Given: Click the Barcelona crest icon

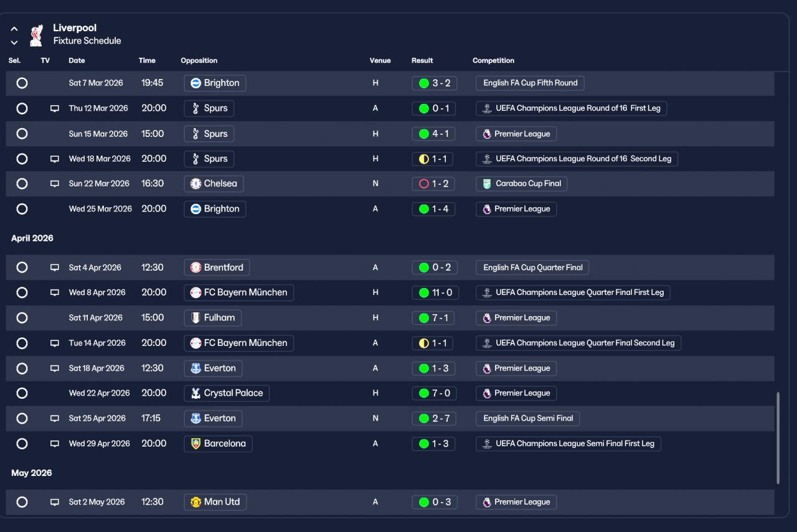Looking at the screenshot, I should point(196,444).
